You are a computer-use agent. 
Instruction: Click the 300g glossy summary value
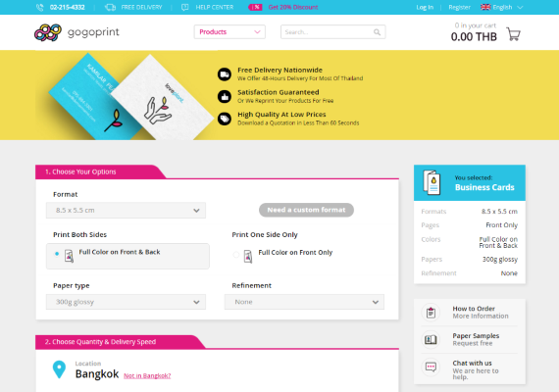tap(500, 260)
